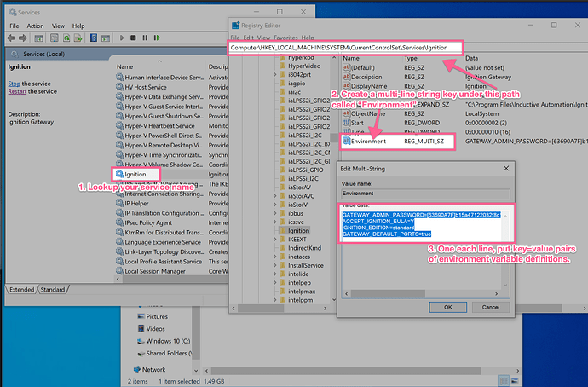Select the ibbus registry key
The image size is (588, 387).
296,213
